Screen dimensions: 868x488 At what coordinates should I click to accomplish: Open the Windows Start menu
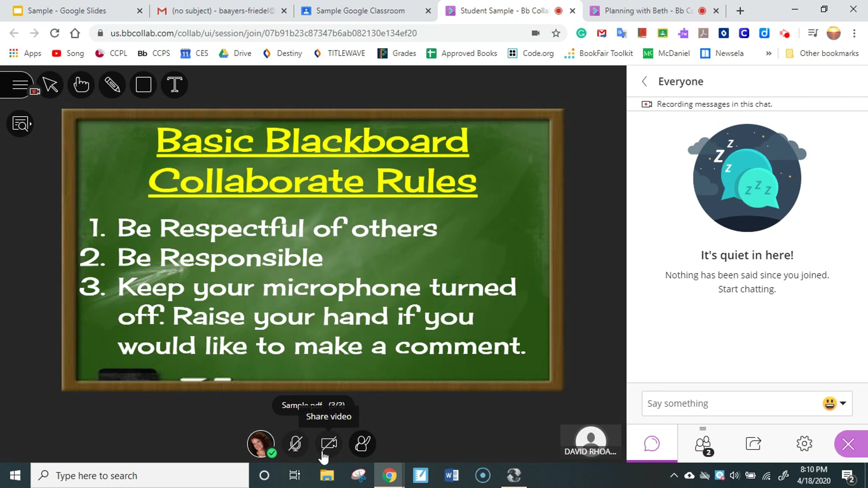click(x=15, y=475)
